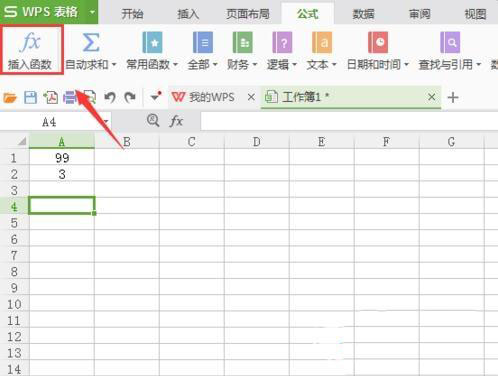Select cell A1 containing 99
This screenshot has width=498, height=376.
(62, 157)
